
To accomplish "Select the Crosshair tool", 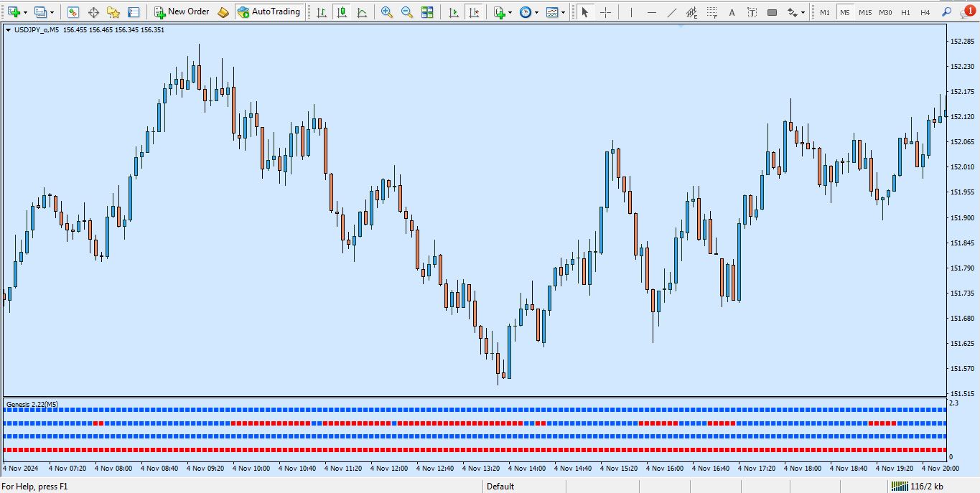I will tap(606, 12).
